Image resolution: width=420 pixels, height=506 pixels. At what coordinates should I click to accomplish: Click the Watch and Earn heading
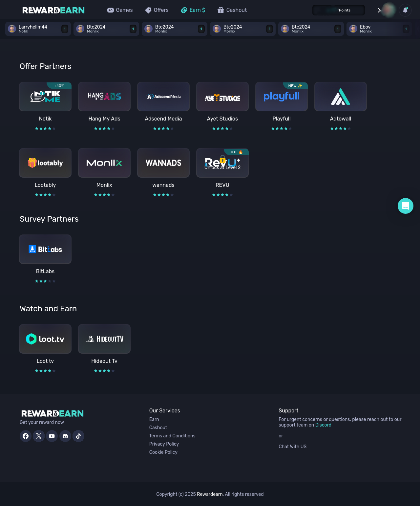click(48, 309)
